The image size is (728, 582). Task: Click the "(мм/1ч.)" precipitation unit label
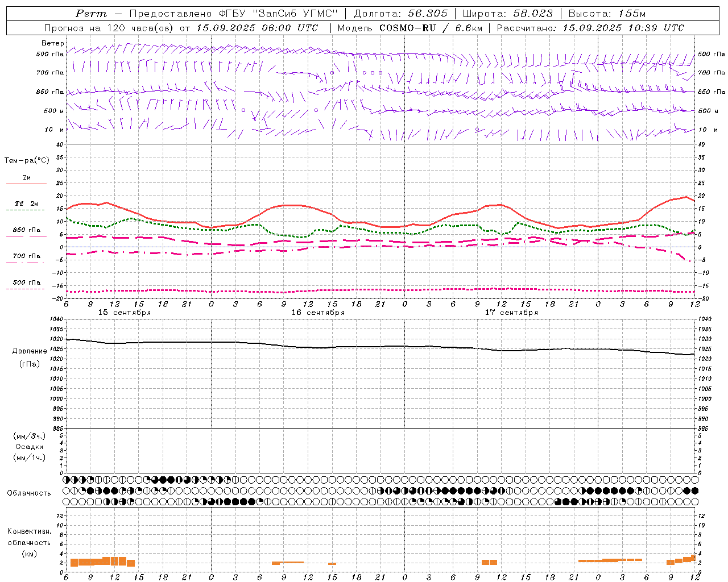pyautogui.click(x=30, y=458)
